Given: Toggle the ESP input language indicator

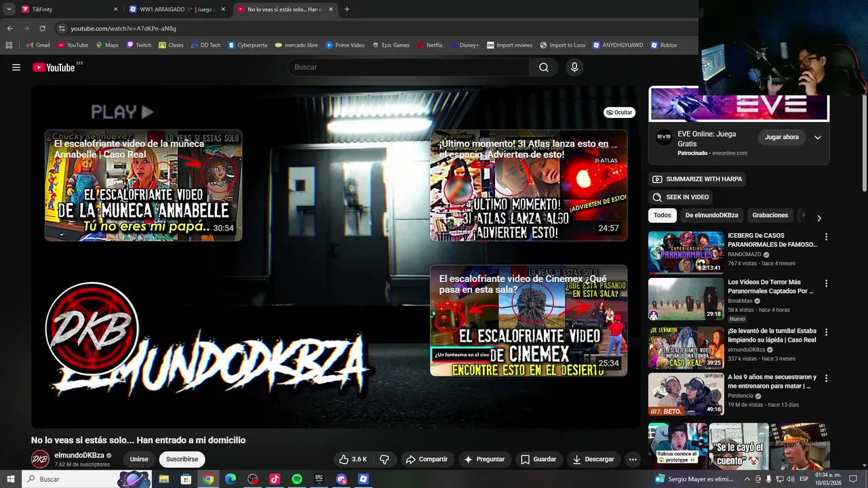Looking at the screenshot, I should (804, 479).
